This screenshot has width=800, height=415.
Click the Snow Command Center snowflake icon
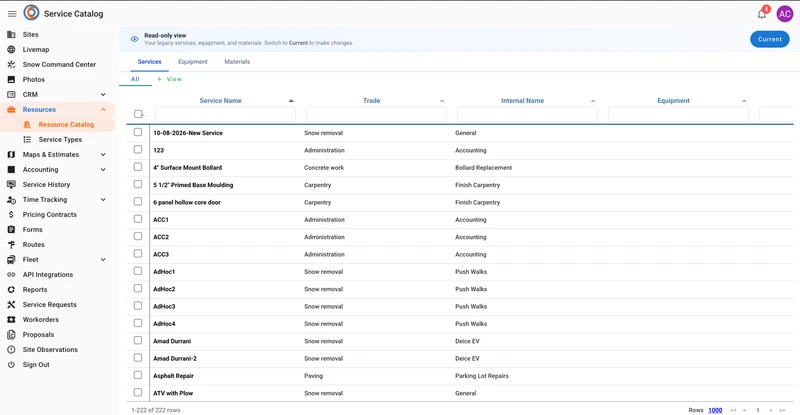pyautogui.click(x=11, y=64)
